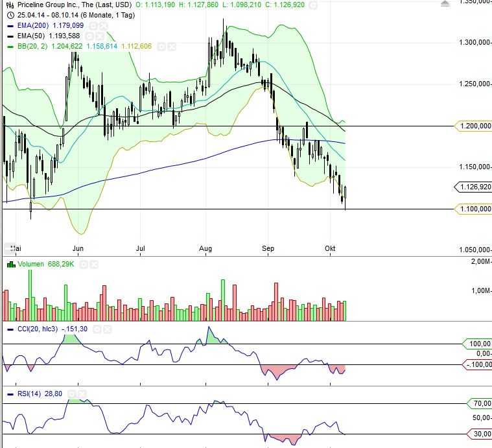Click the EMA(200) label
Image resolution: width=492 pixels, height=448 pixels.
click(33, 26)
